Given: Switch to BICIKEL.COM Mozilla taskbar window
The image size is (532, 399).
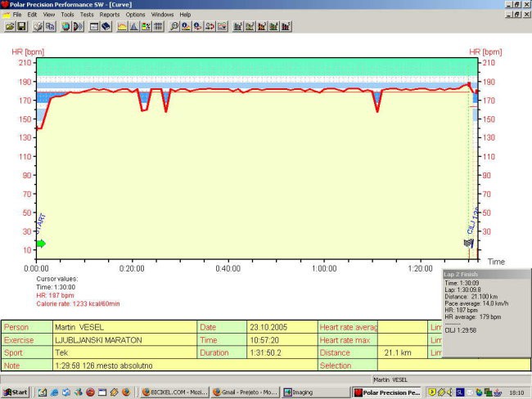Looking at the screenshot, I should 175,392.
